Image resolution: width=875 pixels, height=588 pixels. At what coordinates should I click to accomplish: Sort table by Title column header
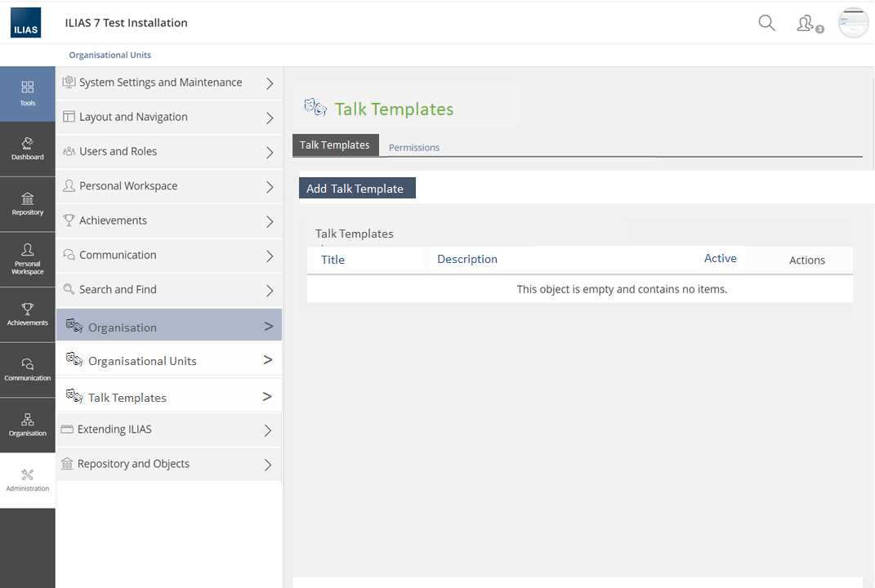333,260
